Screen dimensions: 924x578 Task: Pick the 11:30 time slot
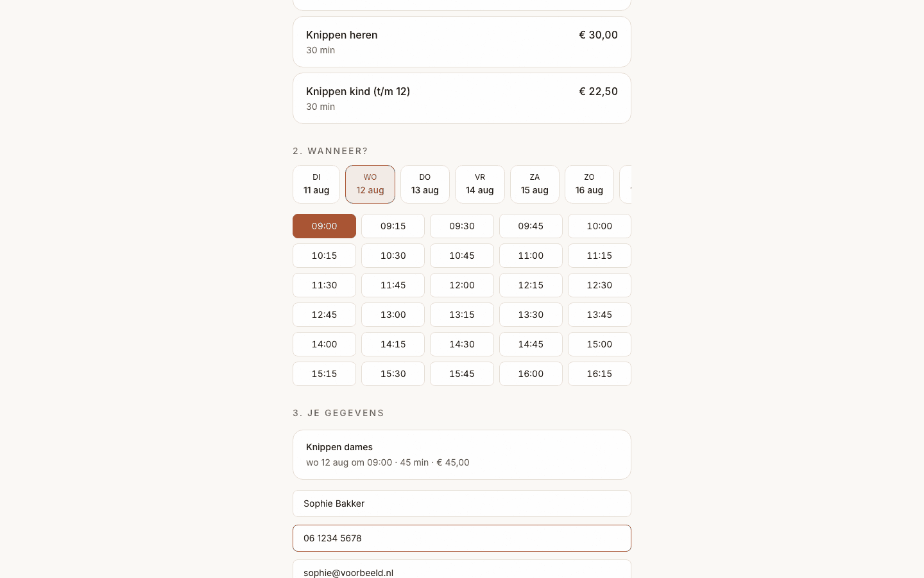coord(324,285)
